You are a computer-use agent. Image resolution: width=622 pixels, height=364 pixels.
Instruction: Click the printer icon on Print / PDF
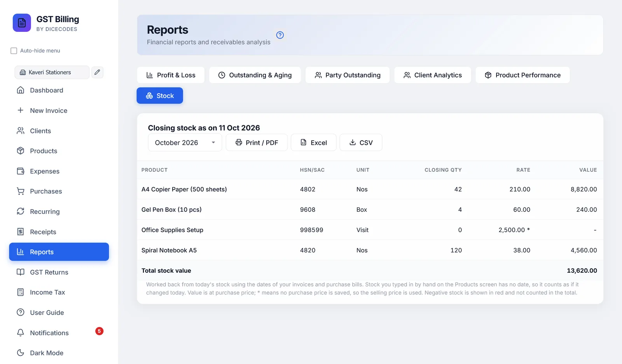(239, 143)
